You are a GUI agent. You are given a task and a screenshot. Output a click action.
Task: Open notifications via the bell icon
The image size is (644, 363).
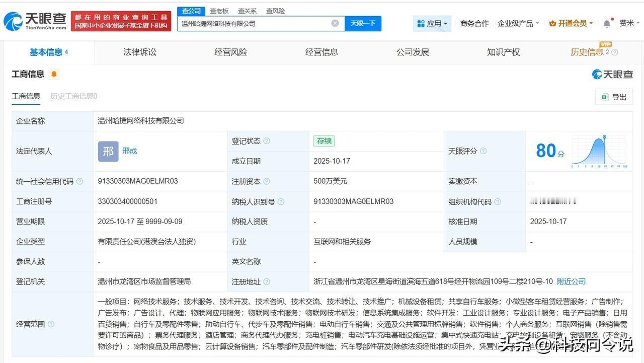(x=606, y=23)
